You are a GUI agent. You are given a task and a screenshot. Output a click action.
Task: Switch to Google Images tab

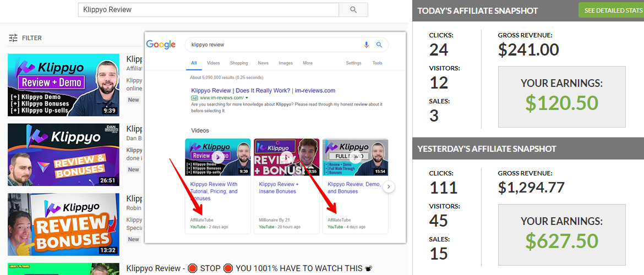286,63
